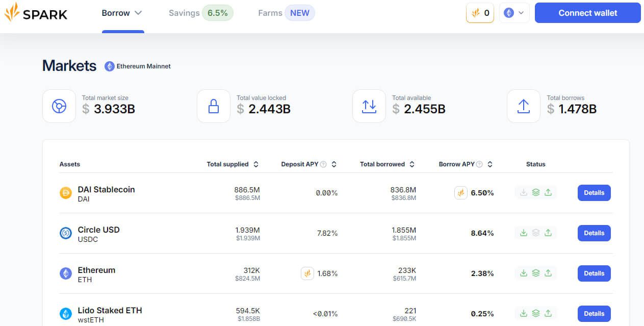The width and height of the screenshot is (644, 326).
Task: Click the Spark reward icon beside 6.50%
Action: (x=461, y=193)
